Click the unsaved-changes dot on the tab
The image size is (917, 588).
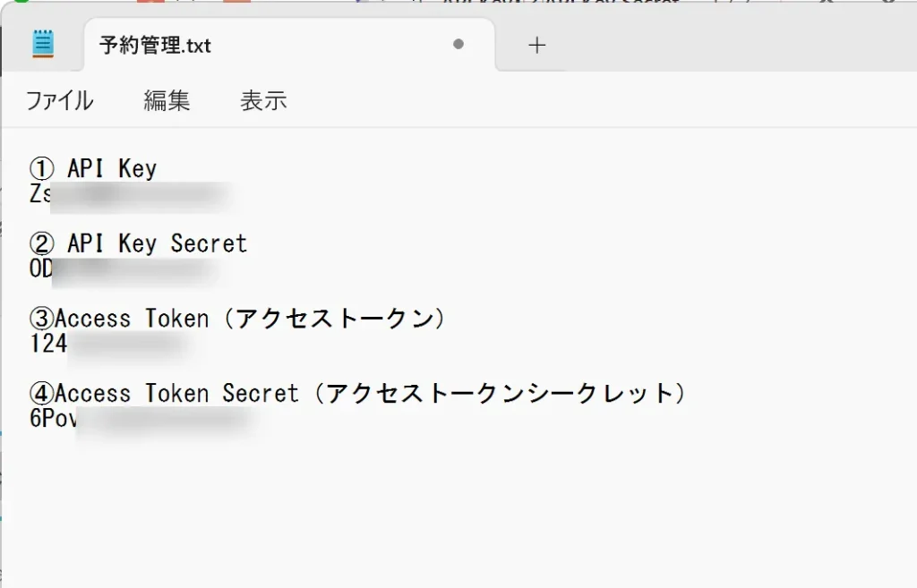tap(458, 44)
